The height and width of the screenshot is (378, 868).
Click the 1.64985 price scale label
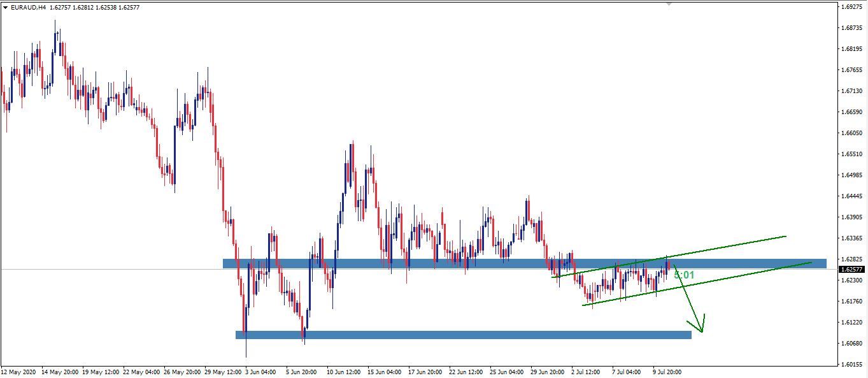click(x=851, y=175)
